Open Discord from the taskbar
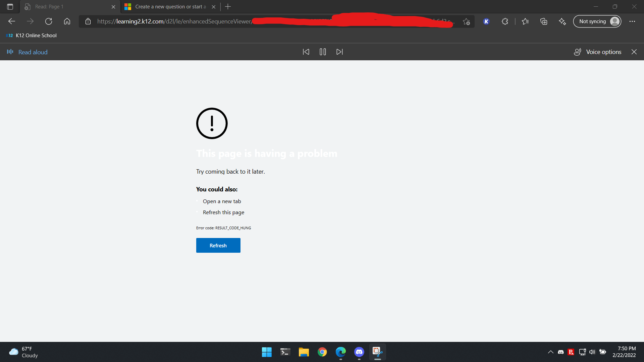 (x=359, y=352)
